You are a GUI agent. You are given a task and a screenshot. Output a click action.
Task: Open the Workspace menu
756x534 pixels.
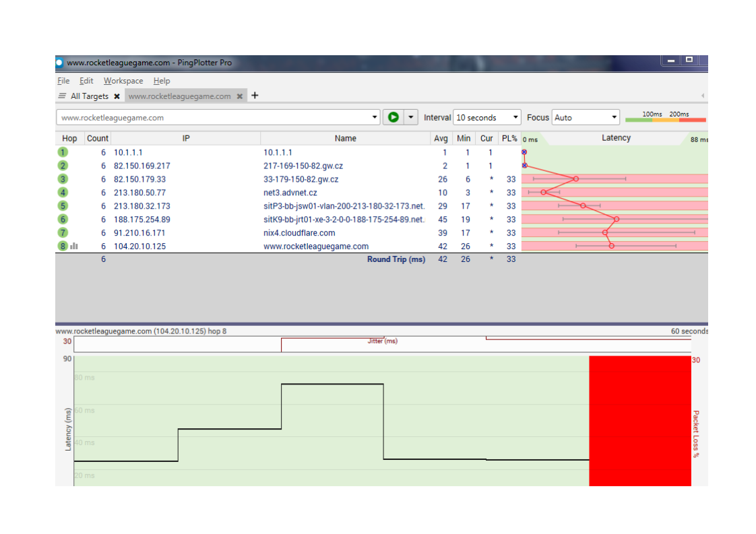pyautogui.click(x=123, y=81)
